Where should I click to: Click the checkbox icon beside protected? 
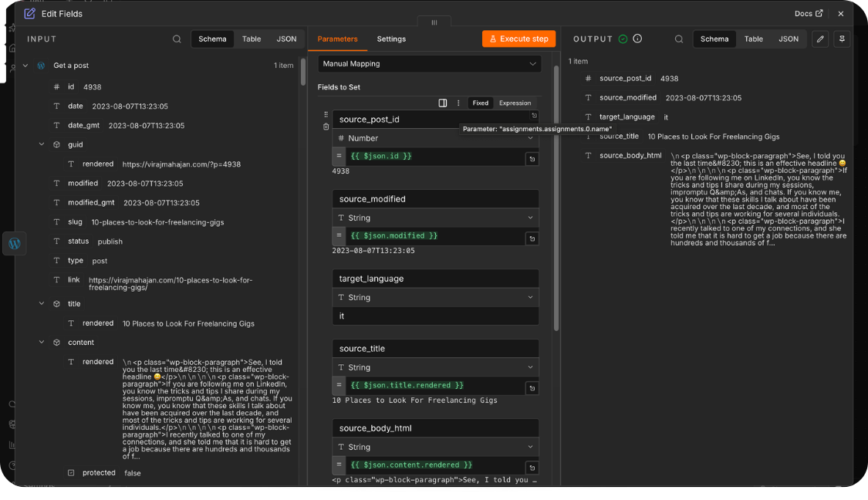[x=71, y=473]
